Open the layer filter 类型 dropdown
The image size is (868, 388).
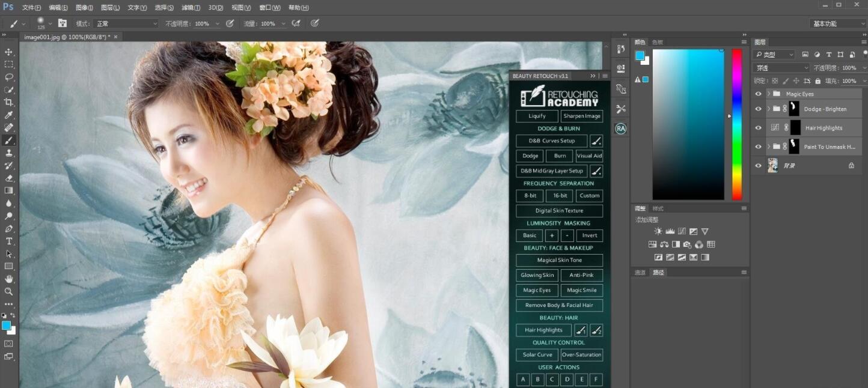pyautogui.click(x=774, y=55)
